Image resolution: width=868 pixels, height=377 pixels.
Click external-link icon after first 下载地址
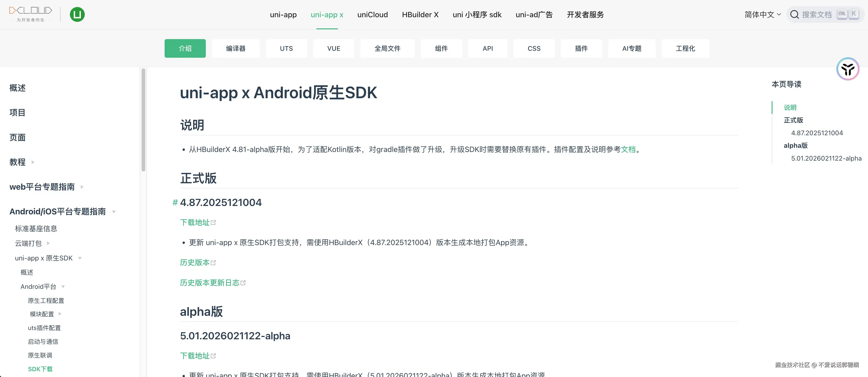[x=213, y=222]
